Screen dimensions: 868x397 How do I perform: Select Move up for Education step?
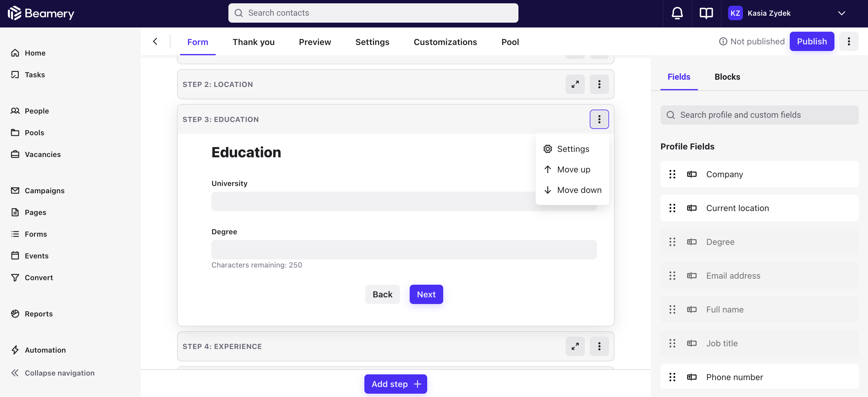(573, 169)
